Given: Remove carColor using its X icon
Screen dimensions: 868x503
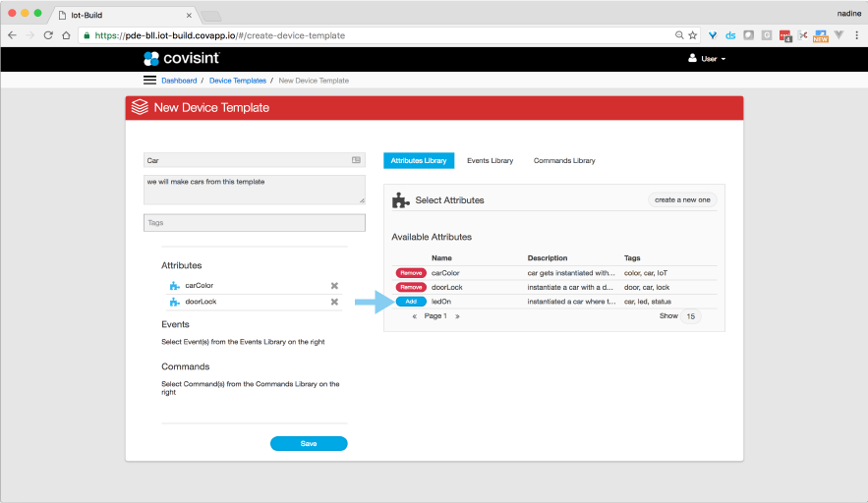Looking at the screenshot, I should point(334,286).
